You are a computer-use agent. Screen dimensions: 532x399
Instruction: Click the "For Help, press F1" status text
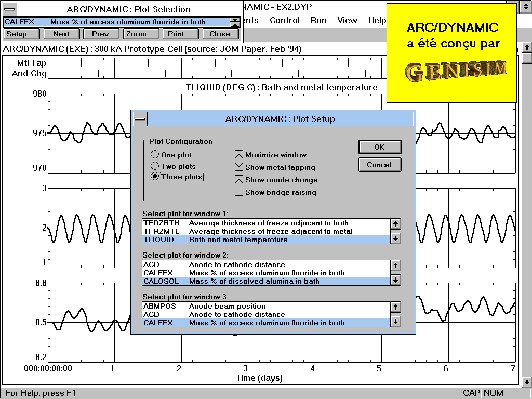[41, 393]
